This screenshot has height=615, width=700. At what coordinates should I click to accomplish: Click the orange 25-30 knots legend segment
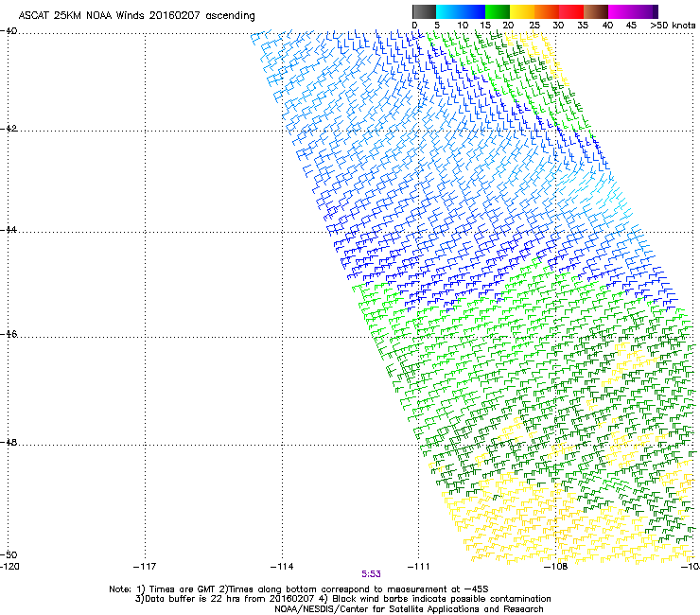[547, 11]
